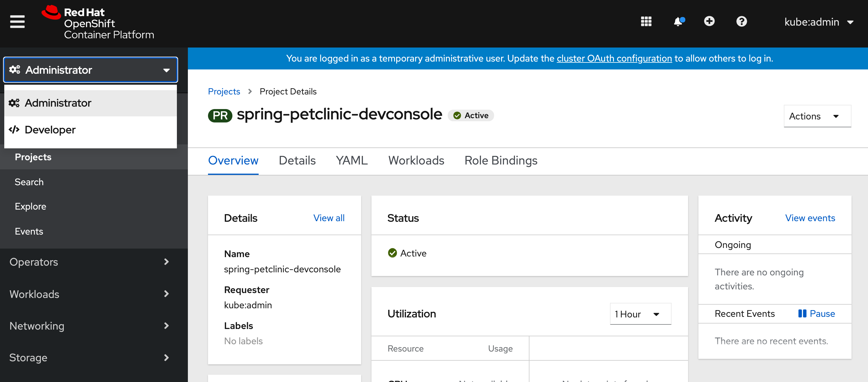Click the Red Hat OpenShift logo
Image resolution: width=868 pixels, height=382 pixels.
98,23
